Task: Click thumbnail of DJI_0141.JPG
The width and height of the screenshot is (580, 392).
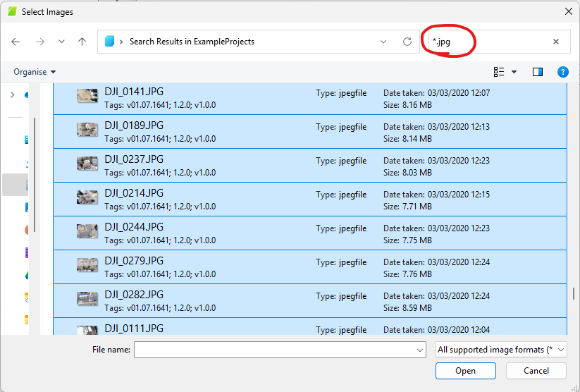Action: (87, 95)
